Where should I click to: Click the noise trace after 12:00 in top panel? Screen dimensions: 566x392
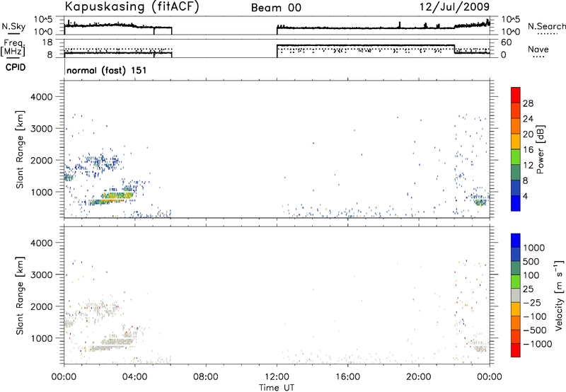[x=383, y=28]
